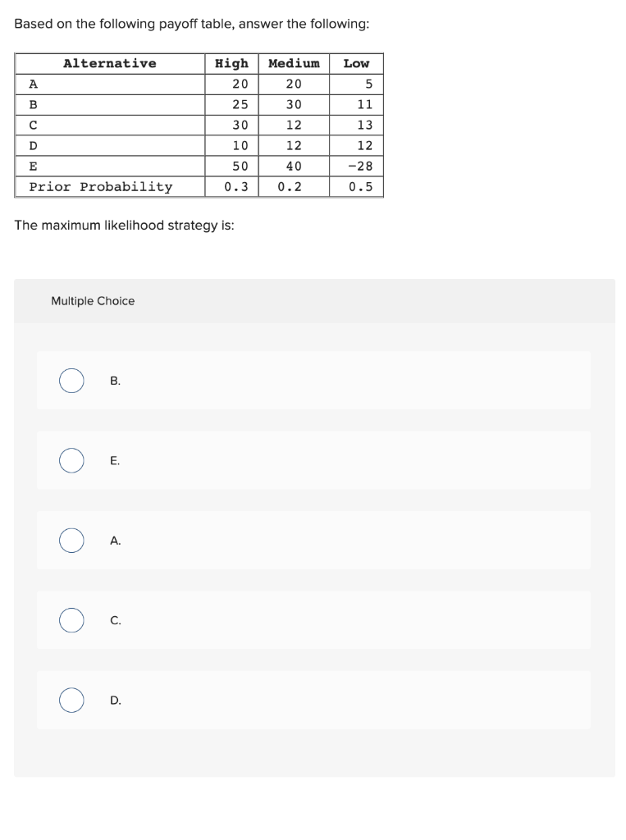Select the radio button for option E
The image size is (626, 840).
coord(71,460)
